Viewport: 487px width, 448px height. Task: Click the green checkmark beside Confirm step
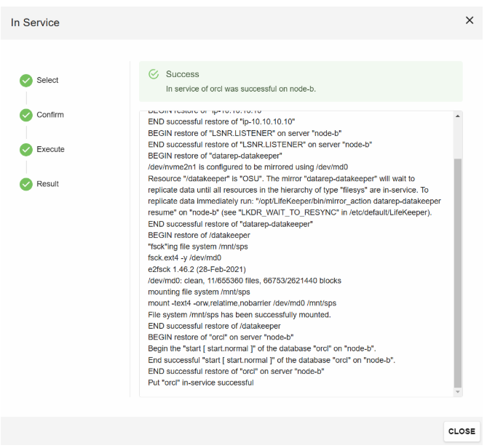point(26,115)
